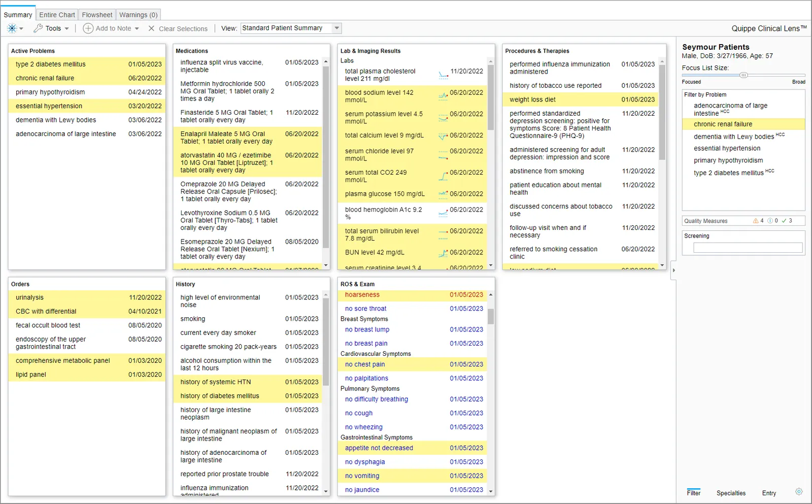Click the Tools wrench icon
Screen dimensions: 812x504
click(38, 28)
